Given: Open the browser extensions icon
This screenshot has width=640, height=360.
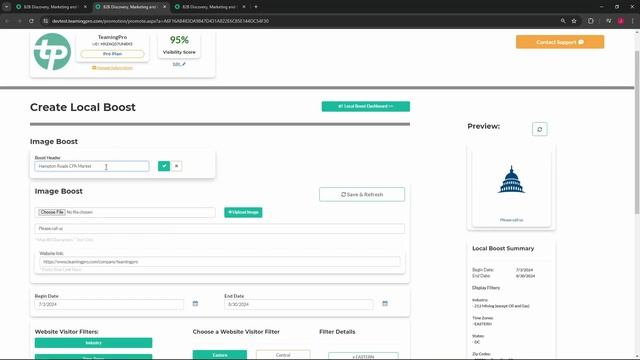Looking at the screenshot, I should (x=591, y=21).
